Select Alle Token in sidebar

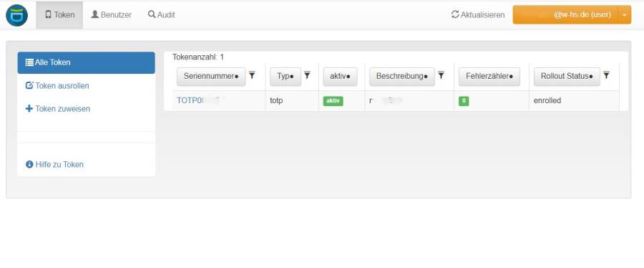(87, 62)
